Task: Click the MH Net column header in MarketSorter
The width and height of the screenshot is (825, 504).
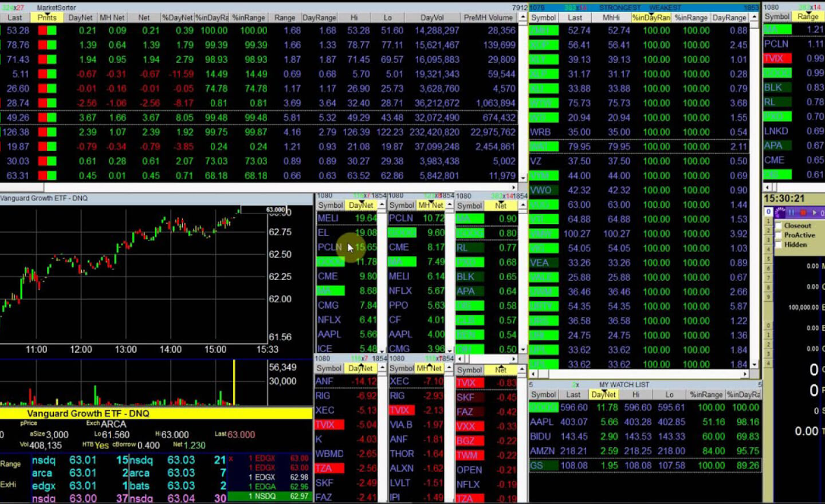Action: pyautogui.click(x=112, y=17)
